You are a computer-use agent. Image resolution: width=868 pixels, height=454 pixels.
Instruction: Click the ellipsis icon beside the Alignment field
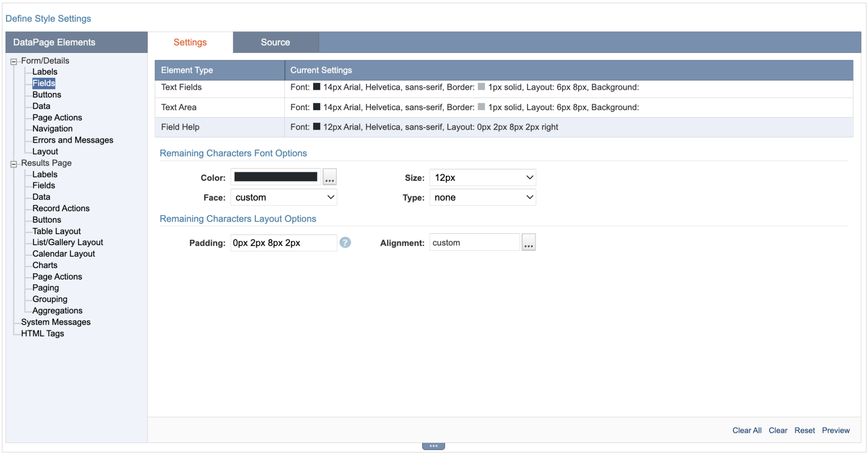point(529,242)
